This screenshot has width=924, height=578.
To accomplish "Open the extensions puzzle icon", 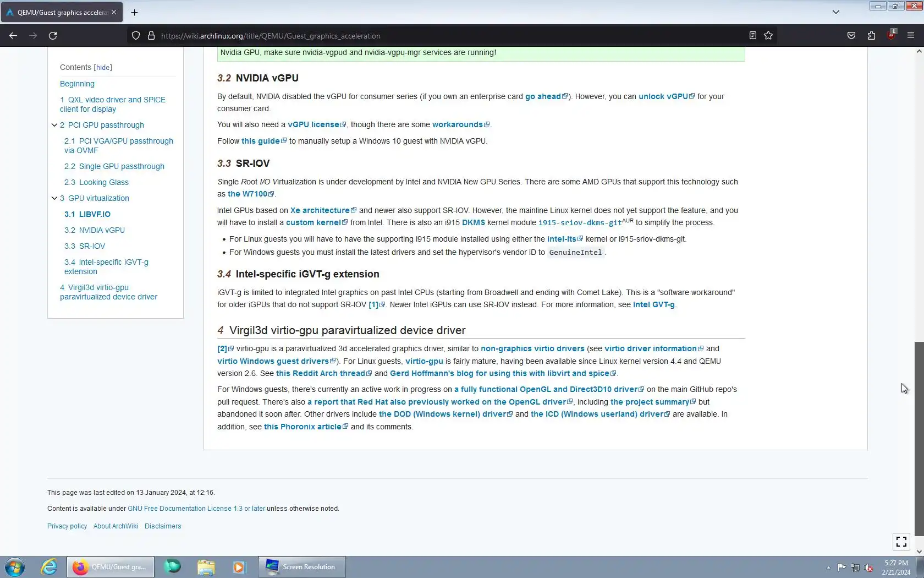I will point(871,36).
